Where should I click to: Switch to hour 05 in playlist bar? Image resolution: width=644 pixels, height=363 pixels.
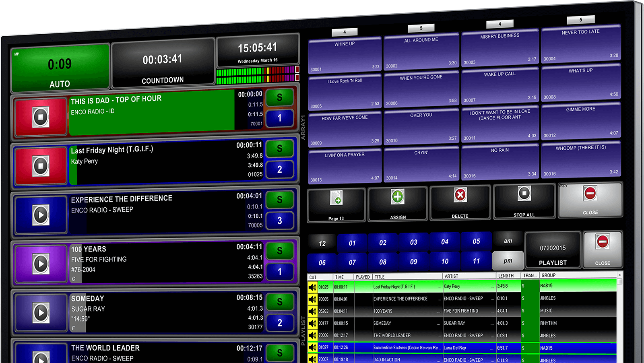[476, 241]
